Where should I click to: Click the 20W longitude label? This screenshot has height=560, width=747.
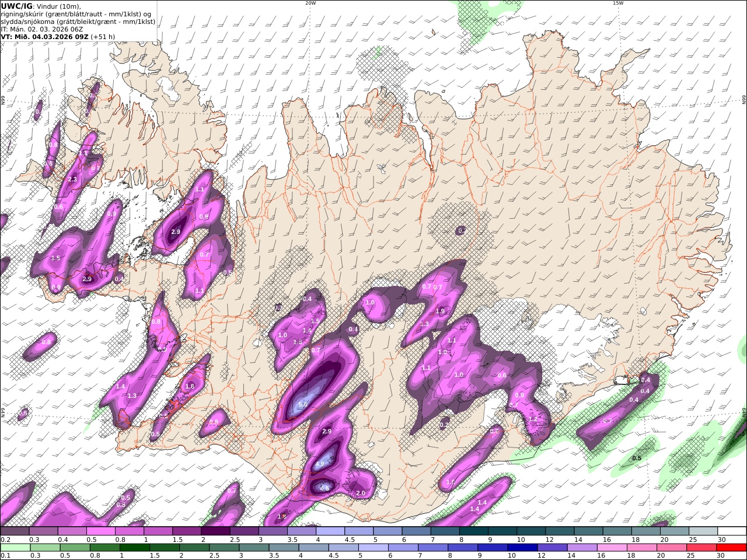click(310, 3)
